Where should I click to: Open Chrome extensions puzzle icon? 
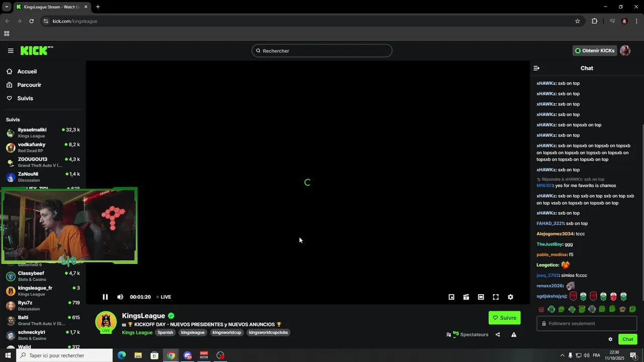pos(595,21)
